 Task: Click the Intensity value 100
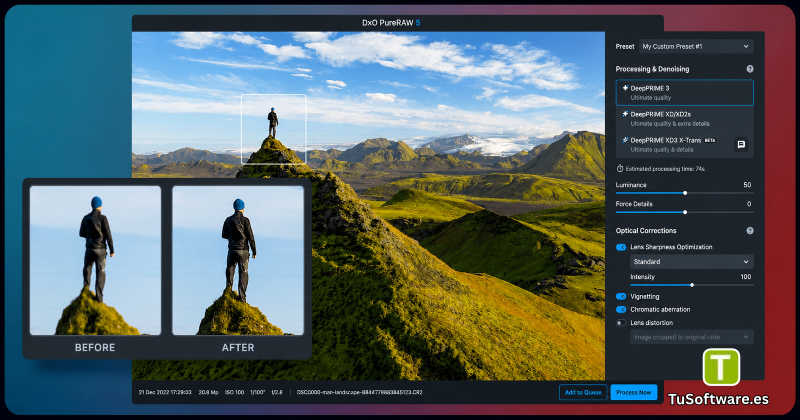pos(745,277)
